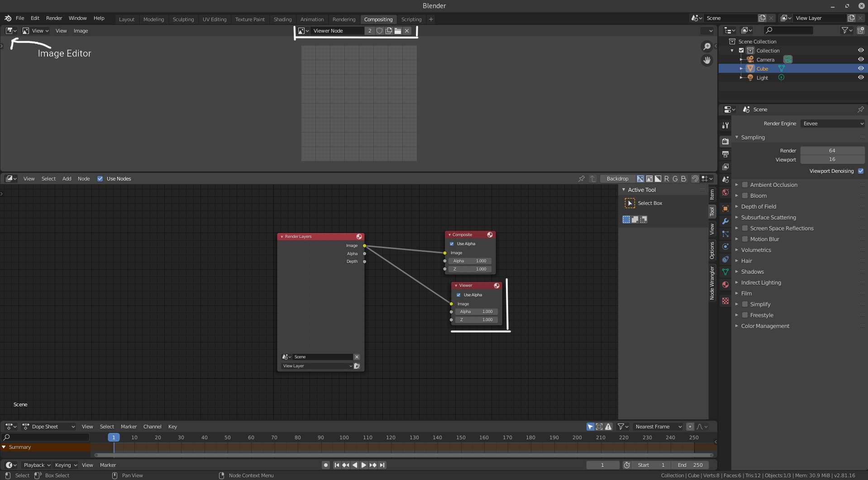Open the Dope Sheet mode dropdown
The height and width of the screenshot is (480, 868).
coord(49,427)
